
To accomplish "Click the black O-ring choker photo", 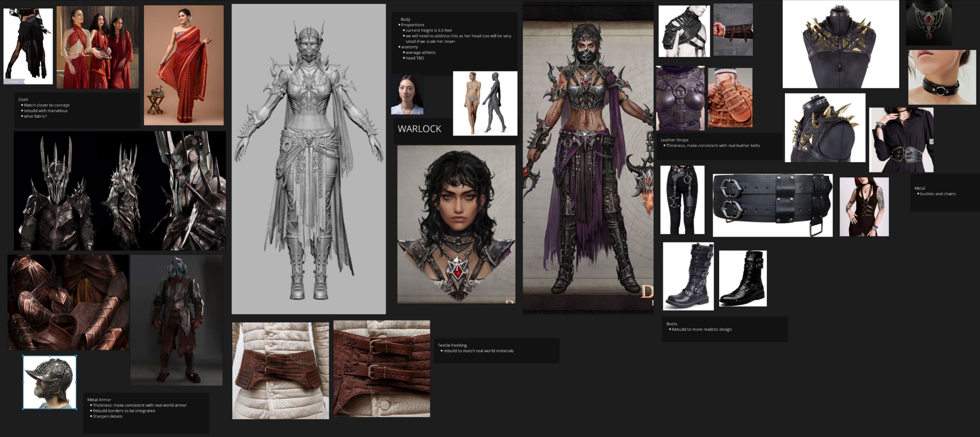I will [x=941, y=77].
